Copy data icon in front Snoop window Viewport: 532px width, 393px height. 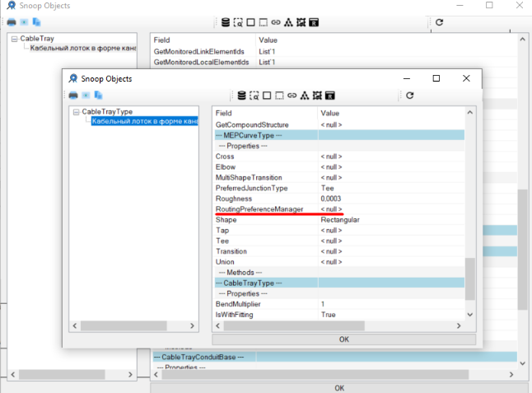(x=98, y=96)
